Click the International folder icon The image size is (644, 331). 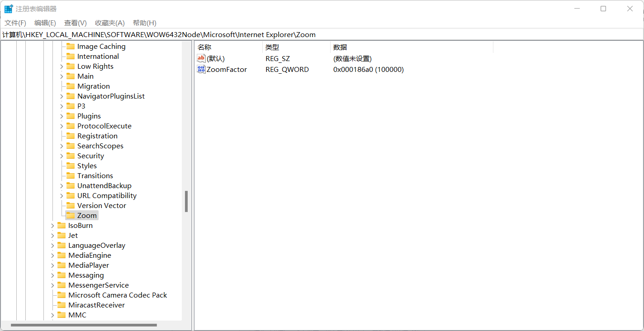[71, 56]
